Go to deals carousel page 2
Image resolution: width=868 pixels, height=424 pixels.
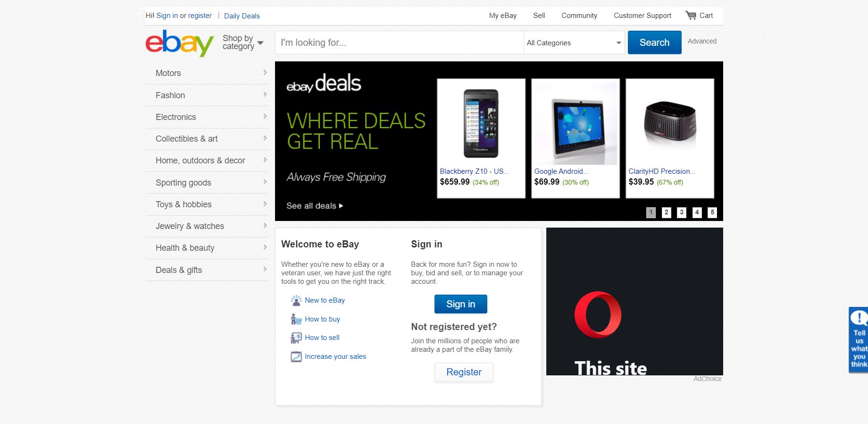[666, 212]
